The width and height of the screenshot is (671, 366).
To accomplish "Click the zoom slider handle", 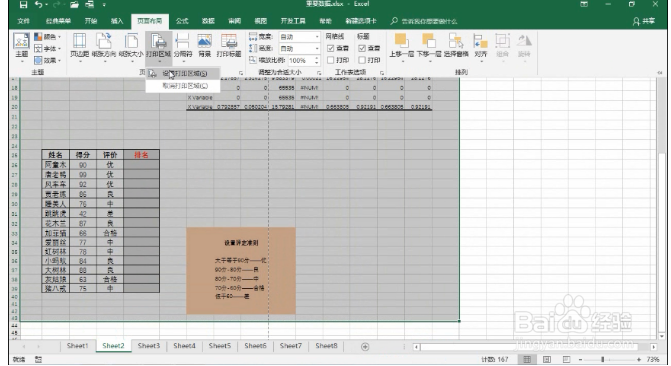I will (x=603, y=360).
